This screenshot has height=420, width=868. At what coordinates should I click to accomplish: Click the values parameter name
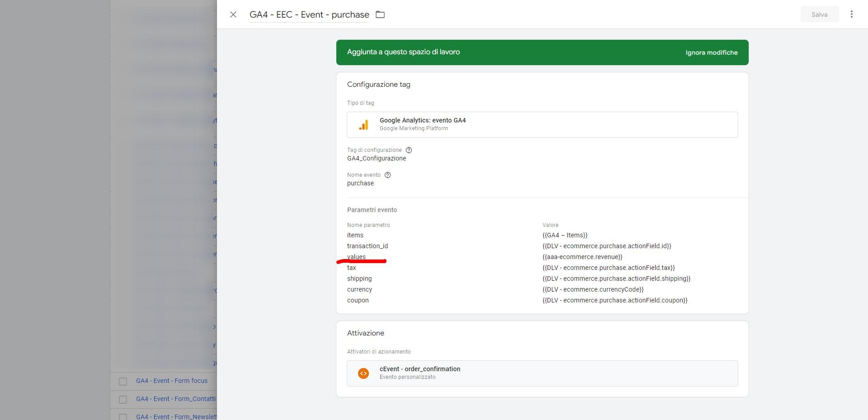[356, 257]
